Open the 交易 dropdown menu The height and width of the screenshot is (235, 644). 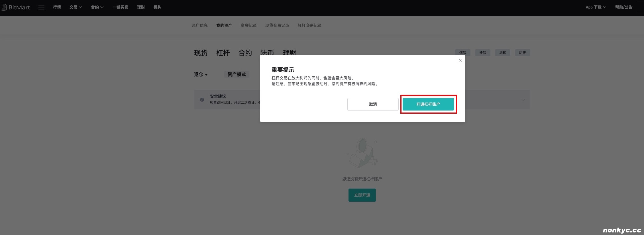(76, 7)
